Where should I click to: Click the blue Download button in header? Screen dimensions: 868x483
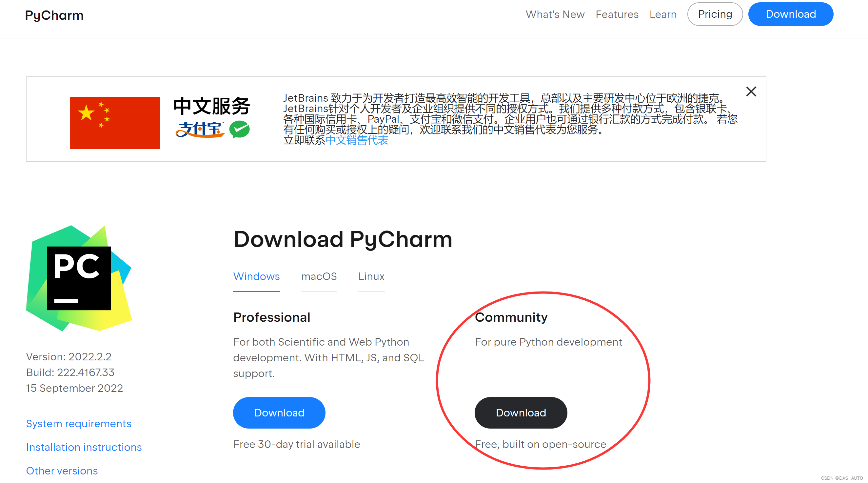(791, 14)
